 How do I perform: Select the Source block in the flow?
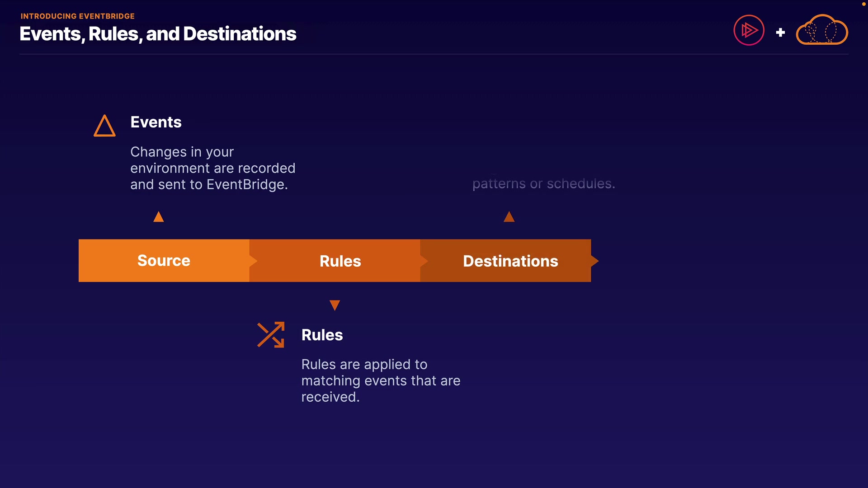(x=164, y=261)
